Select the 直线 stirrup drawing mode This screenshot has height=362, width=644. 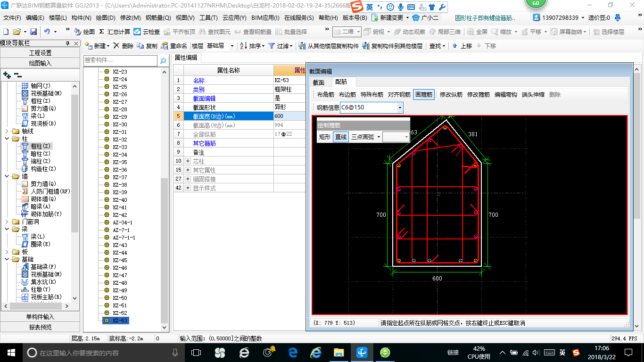(340, 137)
